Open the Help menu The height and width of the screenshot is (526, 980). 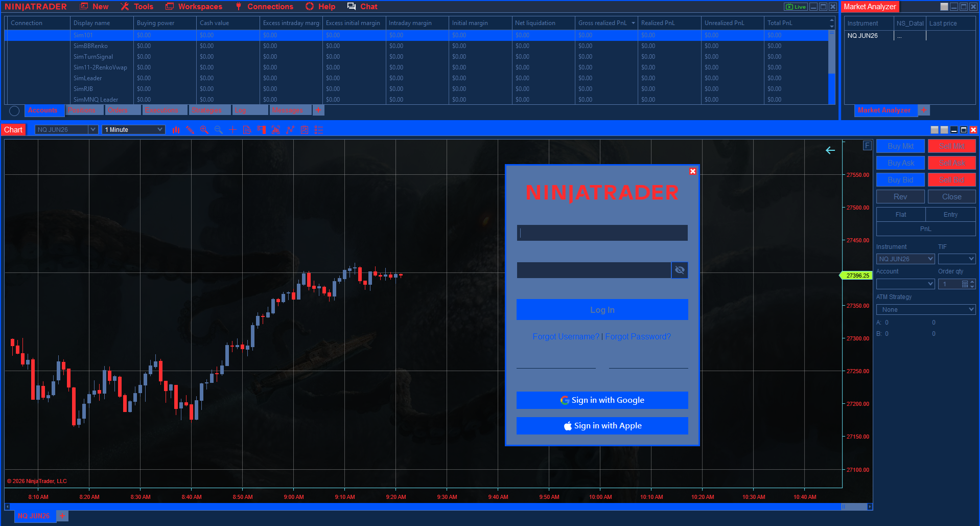tap(320, 7)
